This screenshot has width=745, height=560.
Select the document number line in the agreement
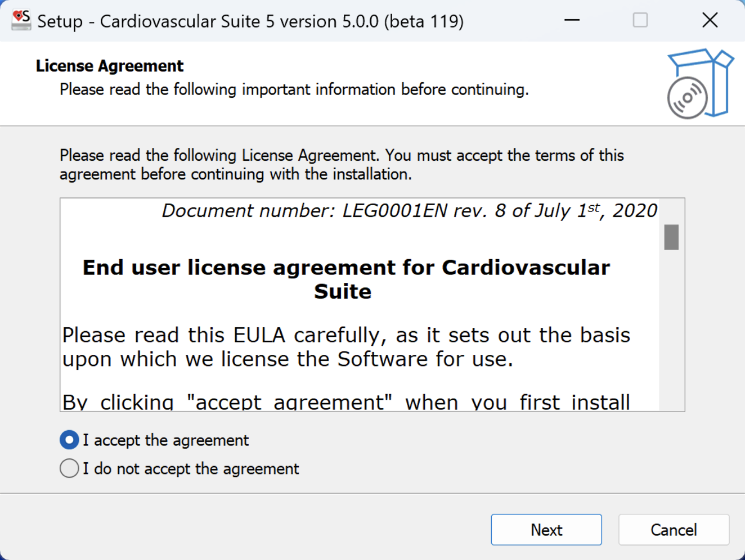coord(409,211)
